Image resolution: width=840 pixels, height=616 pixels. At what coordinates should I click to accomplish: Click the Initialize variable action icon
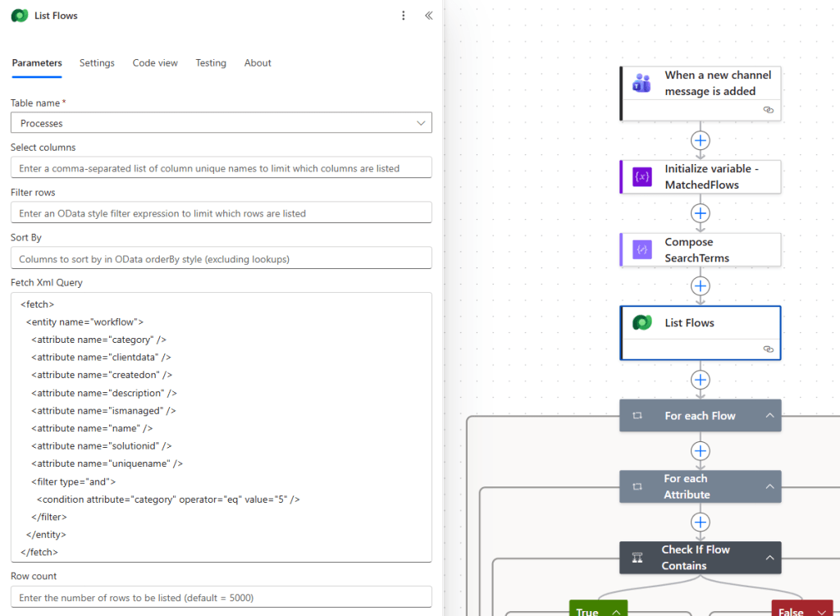coord(641,176)
